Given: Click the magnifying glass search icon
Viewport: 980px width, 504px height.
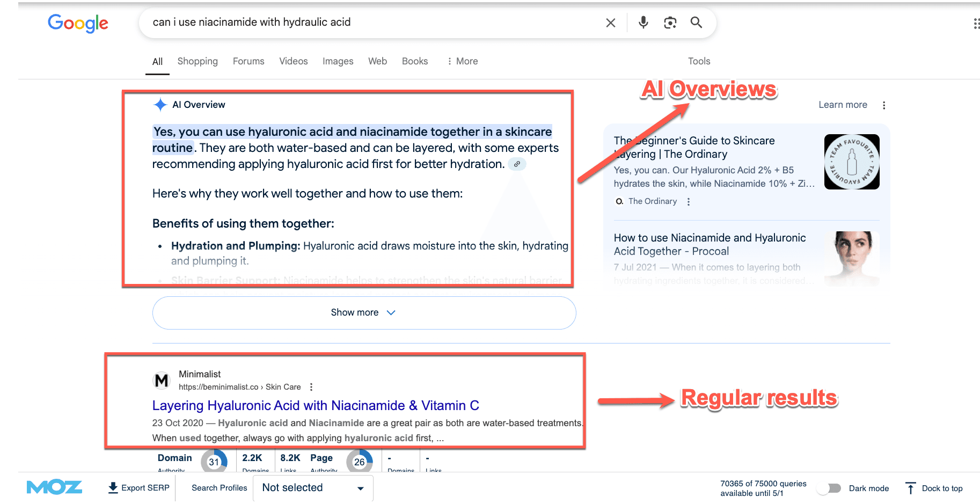Looking at the screenshot, I should tap(696, 23).
